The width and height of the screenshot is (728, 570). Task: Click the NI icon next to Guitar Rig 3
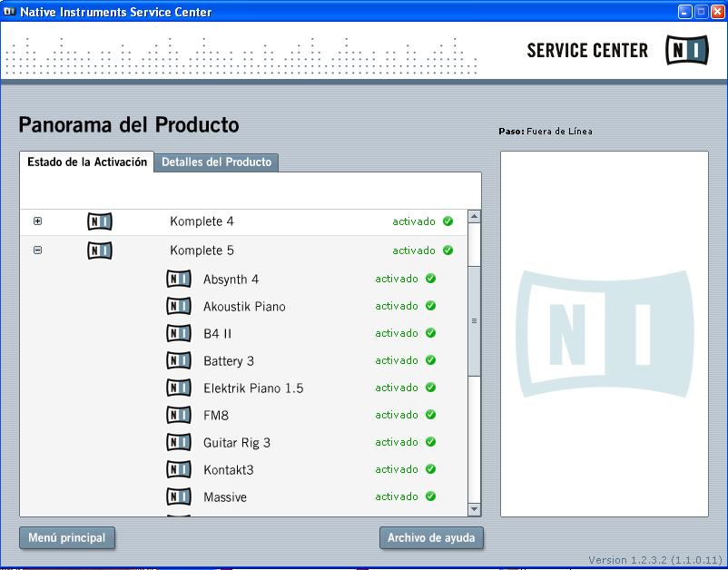click(179, 442)
